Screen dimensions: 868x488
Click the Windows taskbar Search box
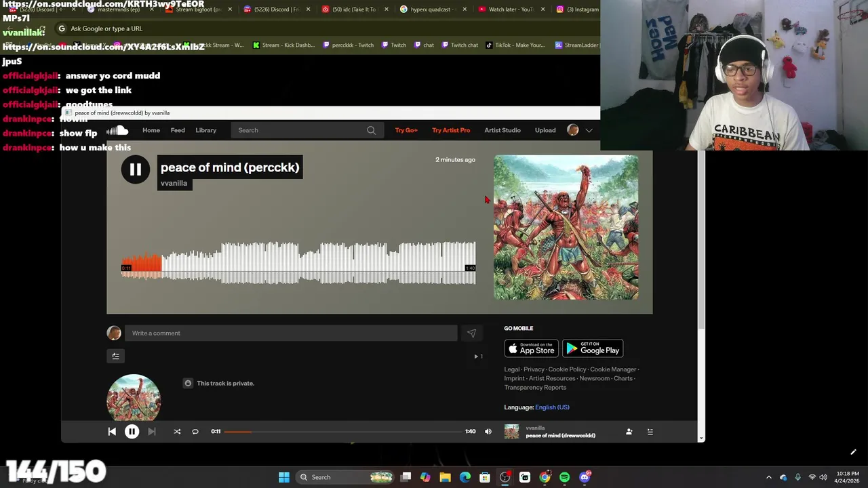[x=345, y=477]
